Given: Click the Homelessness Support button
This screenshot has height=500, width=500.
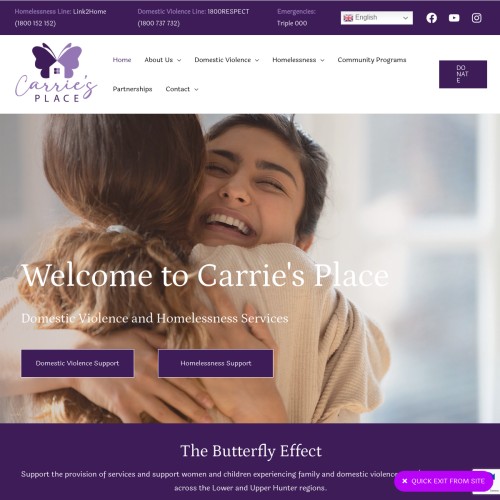Looking at the screenshot, I should coord(216,363).
